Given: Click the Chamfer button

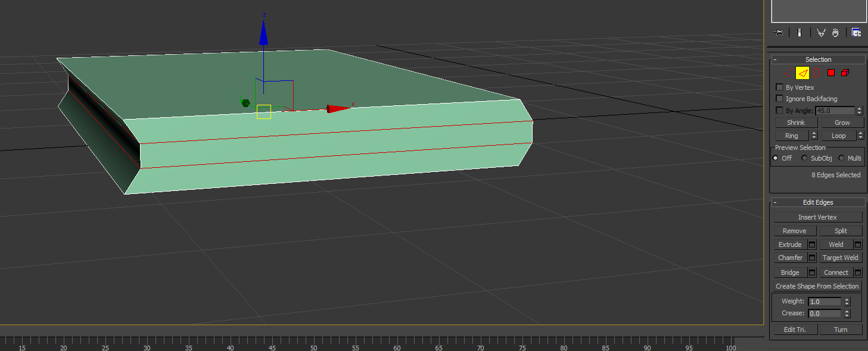Looking at the screenshot, I should tap(791, 258).
